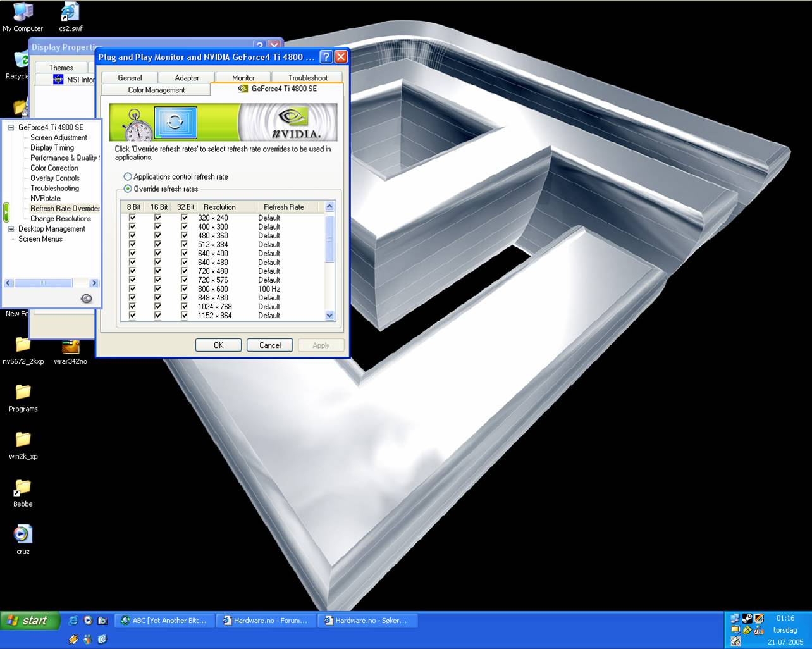This screenshot has width=812, height=649.
Task: Launch Internet Explorer from Quick Launch
Action: (x=73, y=621)
